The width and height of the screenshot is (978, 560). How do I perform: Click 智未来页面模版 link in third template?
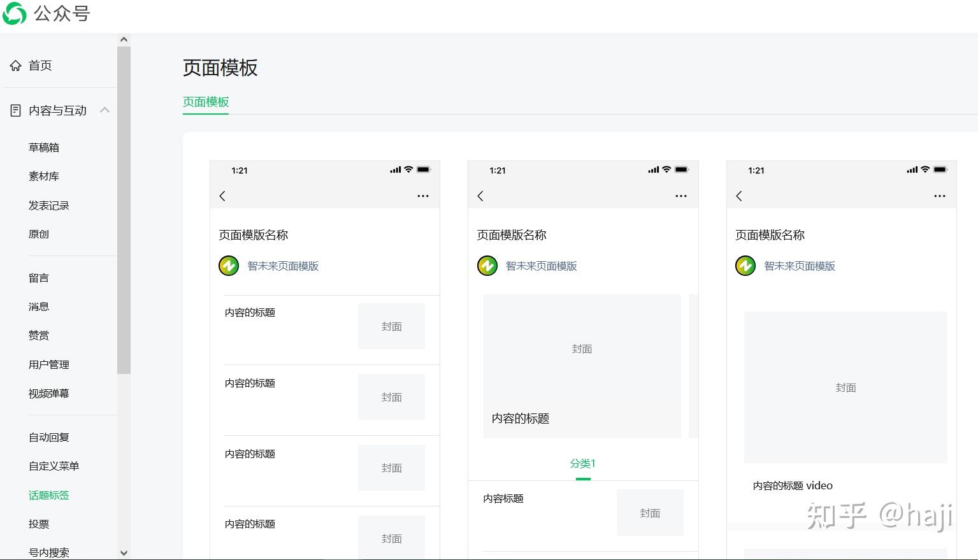[800, 266]
